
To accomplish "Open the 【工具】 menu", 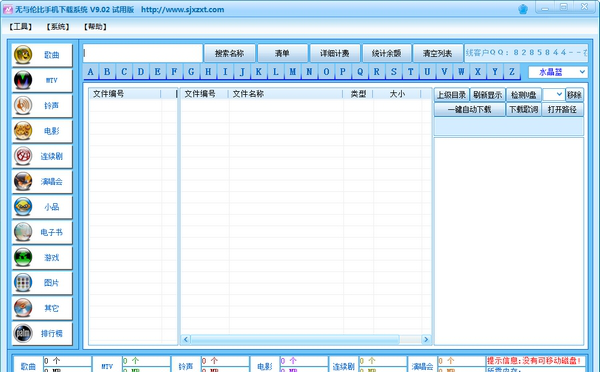I will coord(20,26).
